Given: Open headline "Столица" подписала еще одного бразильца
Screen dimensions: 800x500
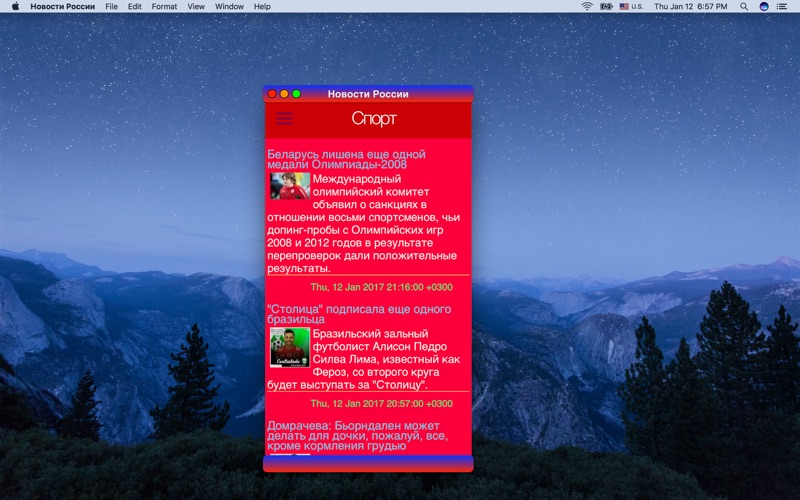Looking at the screenshot, I should pyautogui.click(x=359, y=314).
